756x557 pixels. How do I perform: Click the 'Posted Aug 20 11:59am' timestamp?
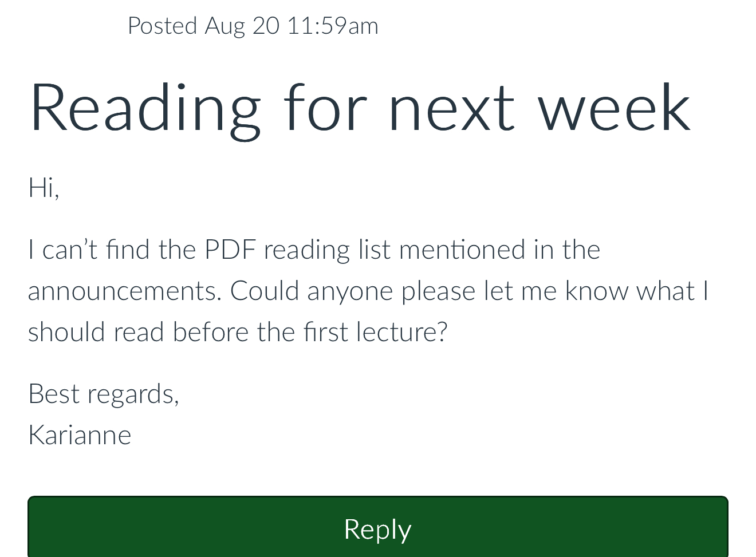(253, 26)
